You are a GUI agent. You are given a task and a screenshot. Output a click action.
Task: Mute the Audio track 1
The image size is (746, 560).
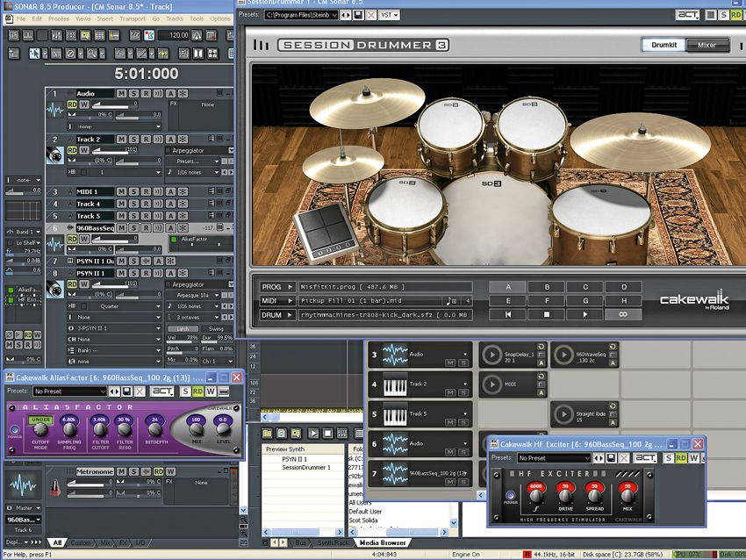coord(123,93)
